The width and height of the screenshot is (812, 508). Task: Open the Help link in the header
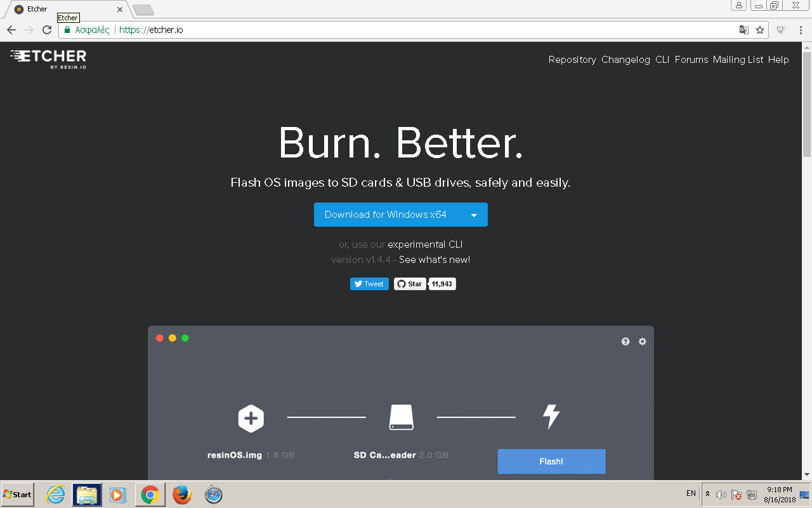[778, 60]
